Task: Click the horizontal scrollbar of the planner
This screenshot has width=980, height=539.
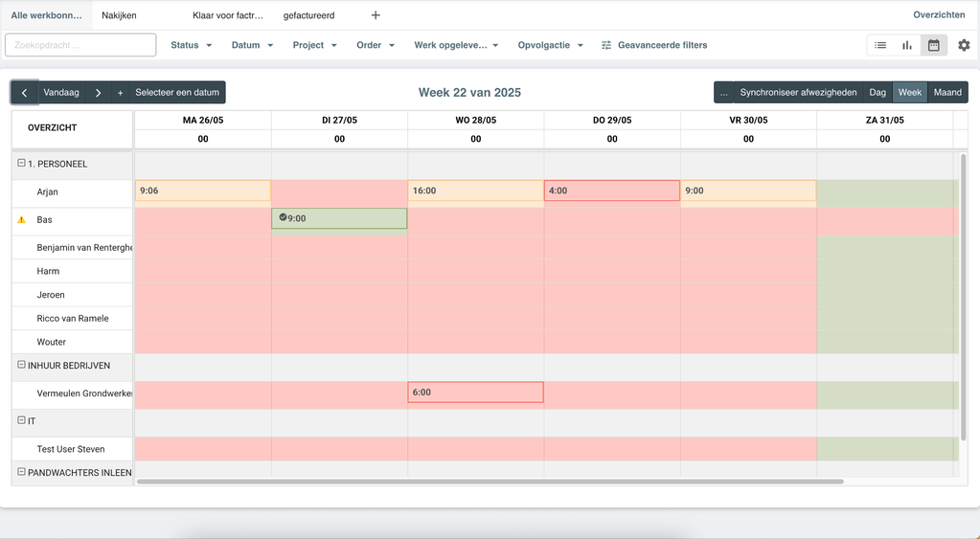Action: click(490, 482)
